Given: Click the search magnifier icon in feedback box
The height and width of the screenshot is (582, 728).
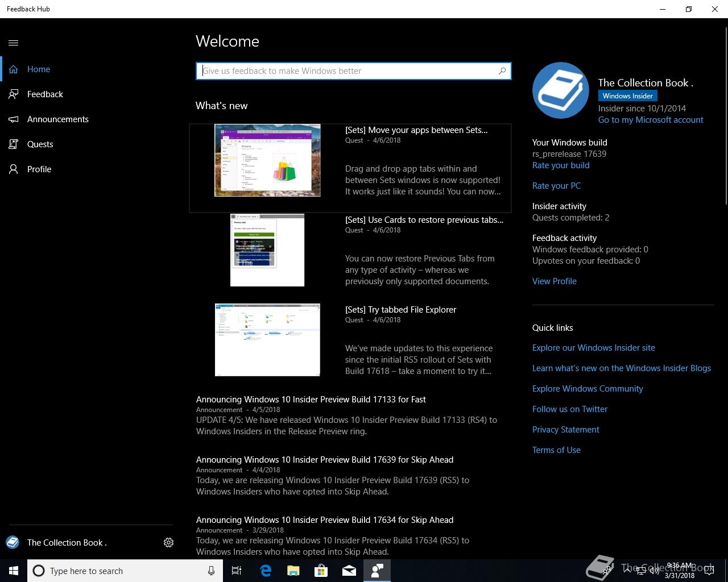Looking at the screenshot, I should [x=502, y=71].
